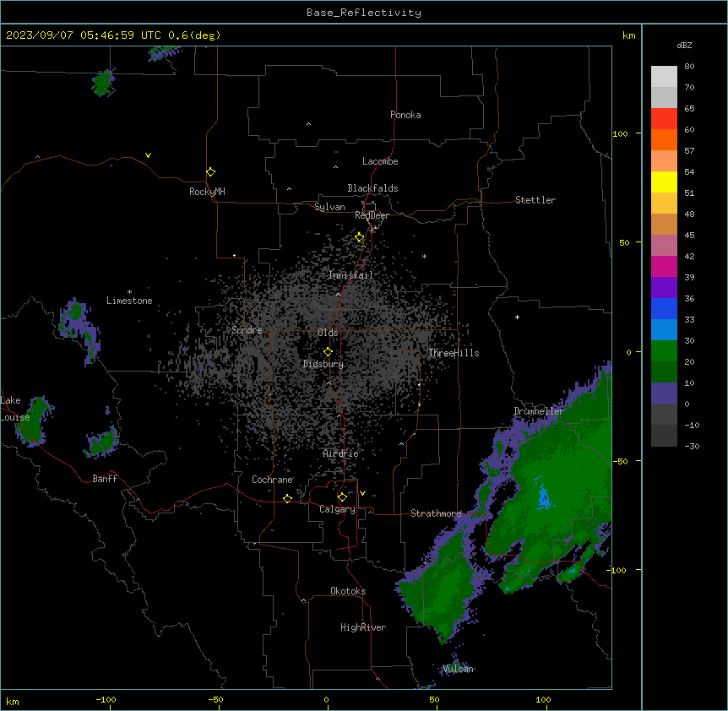Click the Banff label
The width and height of the screenshot is (728, 711).
pyautogui.click(x=105, y=479)
